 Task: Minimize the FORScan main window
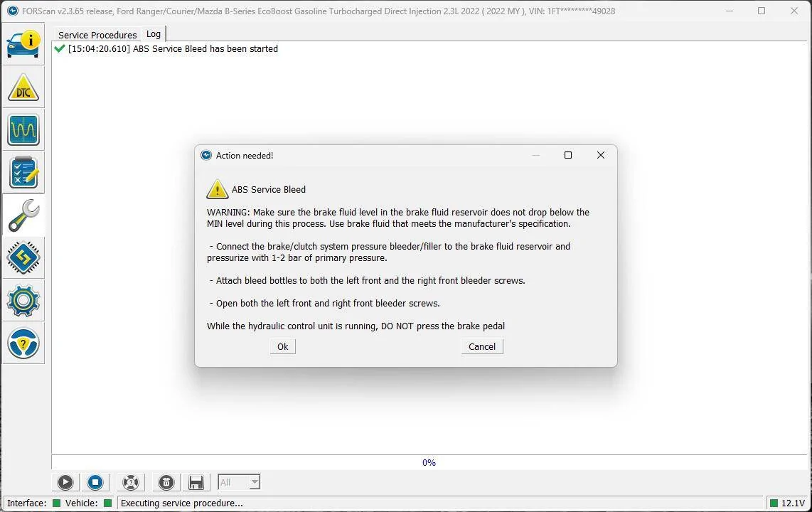pyautogui.click(x=729, y=11)
